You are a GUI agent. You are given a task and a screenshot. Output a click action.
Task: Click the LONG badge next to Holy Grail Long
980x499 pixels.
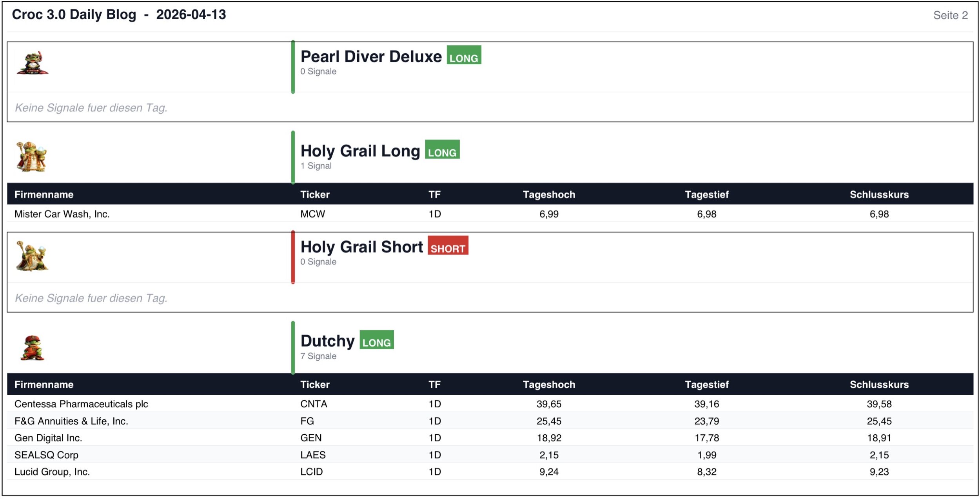(x=442, y=150)
